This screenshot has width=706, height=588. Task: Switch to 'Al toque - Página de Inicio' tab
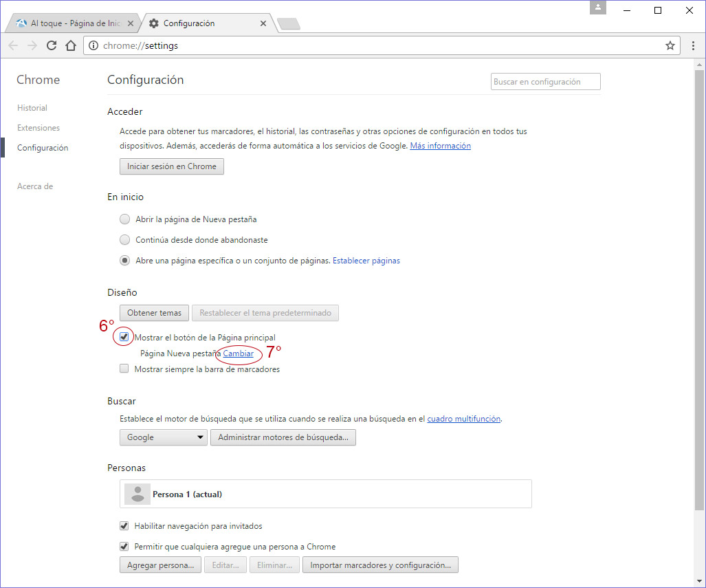(x=74, y=23)
